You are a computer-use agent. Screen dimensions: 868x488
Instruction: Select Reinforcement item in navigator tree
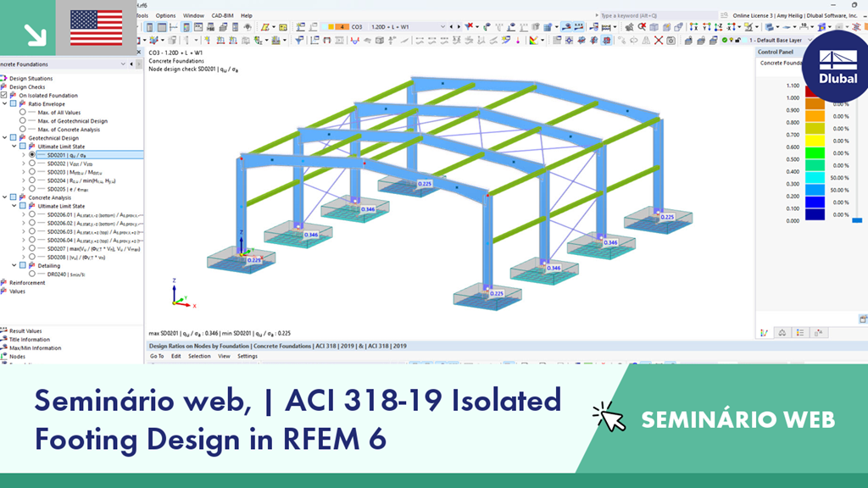point(27,283)
